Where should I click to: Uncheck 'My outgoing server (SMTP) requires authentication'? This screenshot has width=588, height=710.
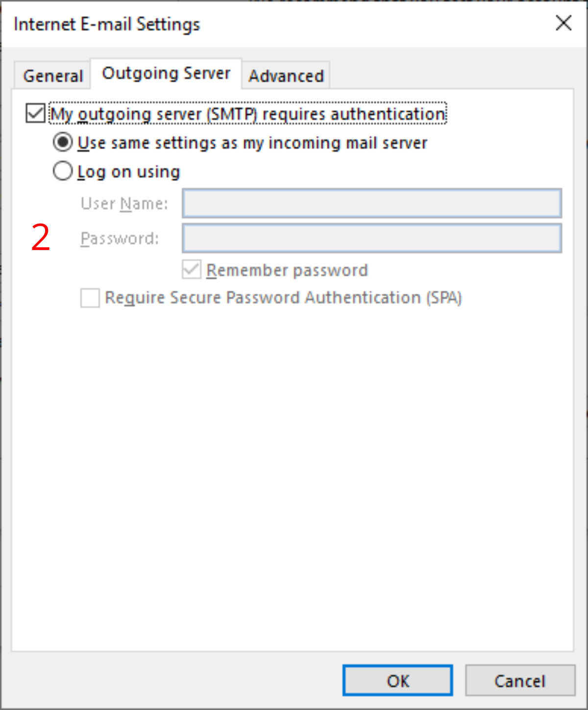click(34, 113)
